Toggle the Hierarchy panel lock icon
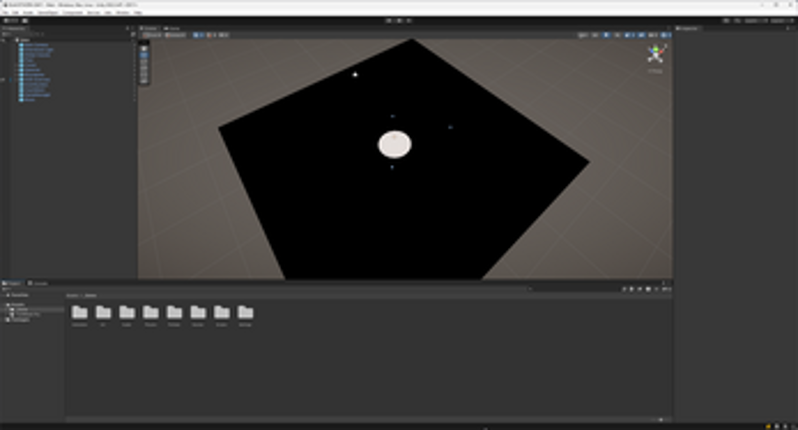This screenshot has width=798, height=430. [127, 28]
